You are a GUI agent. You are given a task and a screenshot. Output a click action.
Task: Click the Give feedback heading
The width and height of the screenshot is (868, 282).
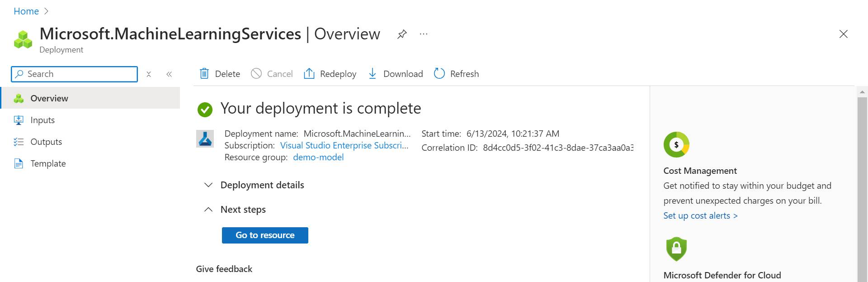pyautogui.click(x=224, y=269)
